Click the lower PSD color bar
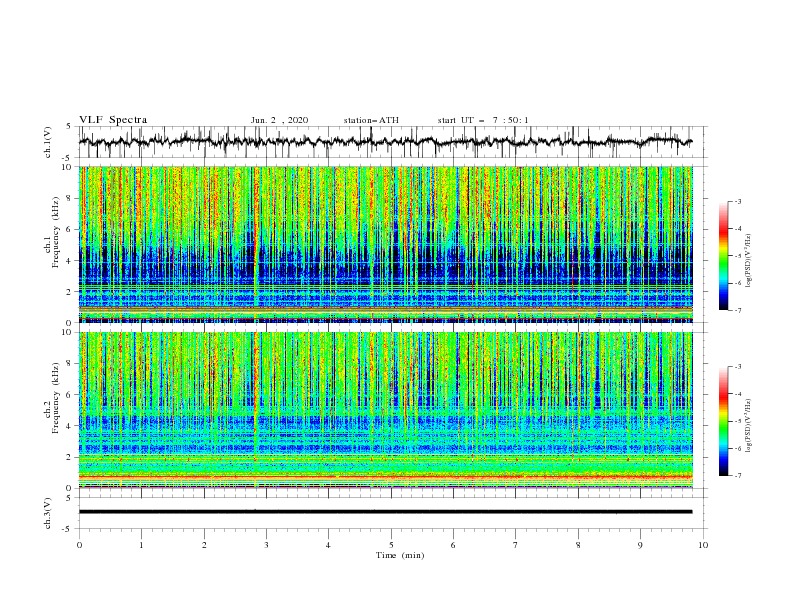792x612 pixels. coord(723,421)
